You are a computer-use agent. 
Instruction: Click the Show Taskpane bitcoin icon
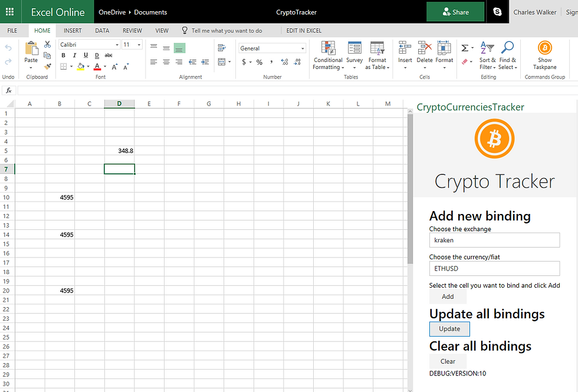point(545,48)
